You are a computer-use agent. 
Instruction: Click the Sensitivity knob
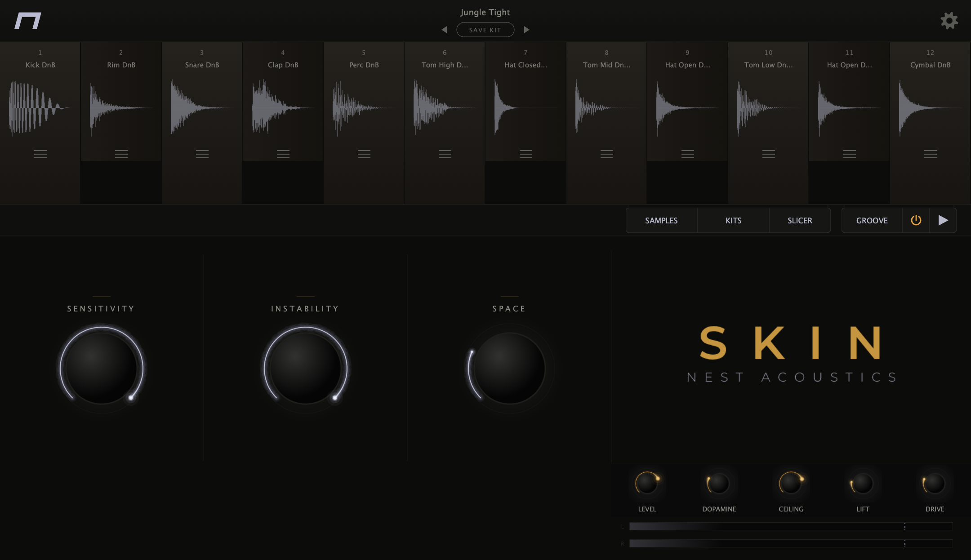click(x=102, y=368)
